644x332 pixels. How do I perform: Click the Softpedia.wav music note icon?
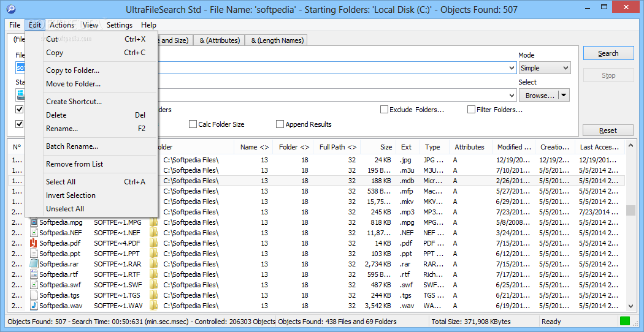[x=34, y=305]
